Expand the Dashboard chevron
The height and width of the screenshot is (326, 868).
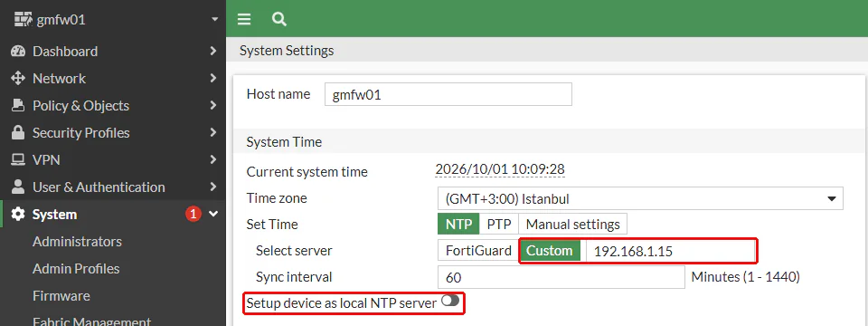213,51
